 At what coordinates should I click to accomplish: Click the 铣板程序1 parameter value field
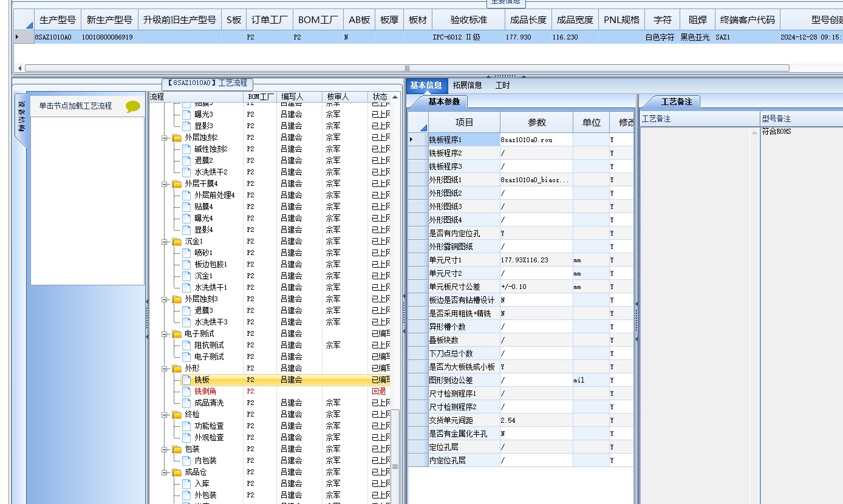coord(536,140)
